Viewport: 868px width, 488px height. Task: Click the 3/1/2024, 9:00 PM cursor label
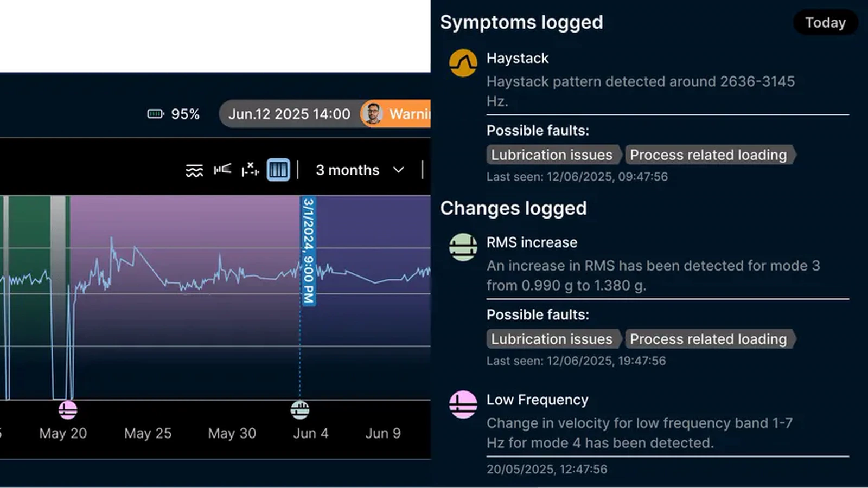(x=309, y=251)
